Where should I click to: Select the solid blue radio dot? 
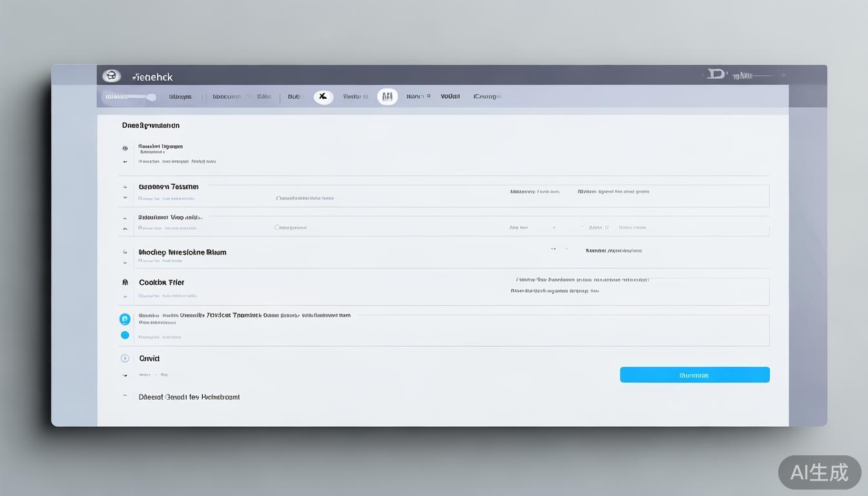(x=125, y=335)
